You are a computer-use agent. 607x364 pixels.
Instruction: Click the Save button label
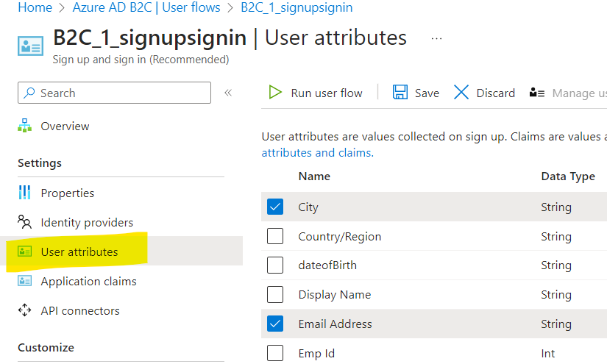click(x=427, y=93)
